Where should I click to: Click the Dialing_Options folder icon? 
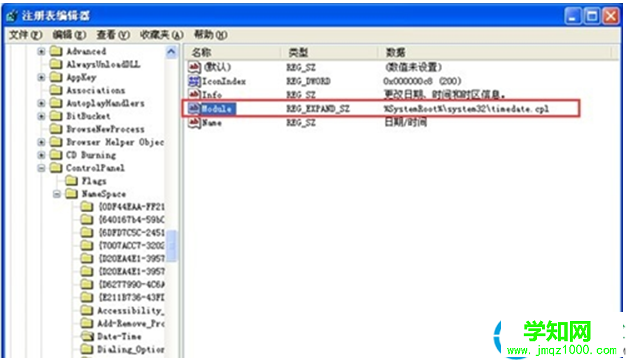click(87, 349)
